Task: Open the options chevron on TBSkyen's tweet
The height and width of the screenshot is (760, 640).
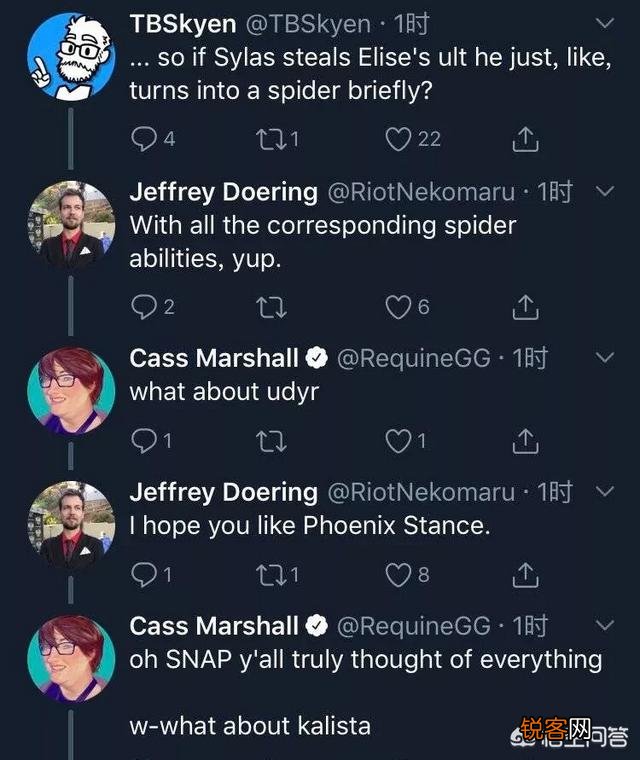Action: coord(605,22)
